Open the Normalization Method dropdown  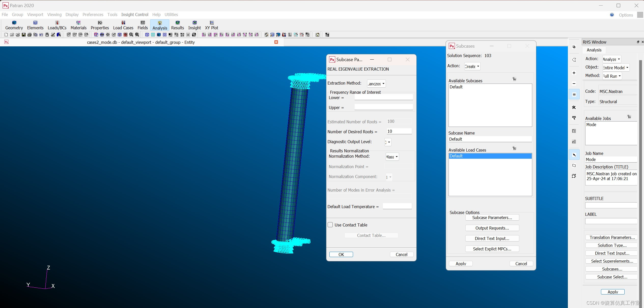tap(392, 157)
